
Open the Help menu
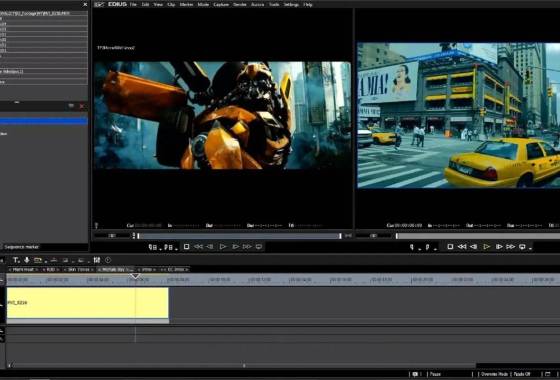[308, 5]
